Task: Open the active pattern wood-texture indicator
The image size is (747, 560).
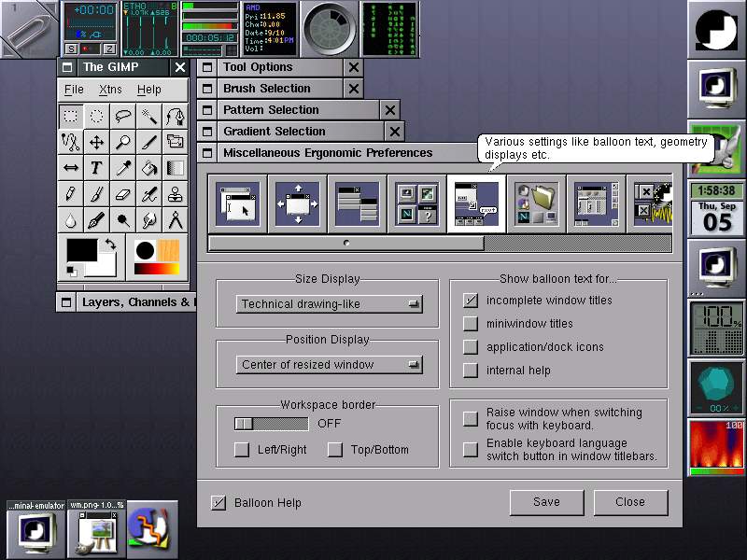Action: pos(168,250)
